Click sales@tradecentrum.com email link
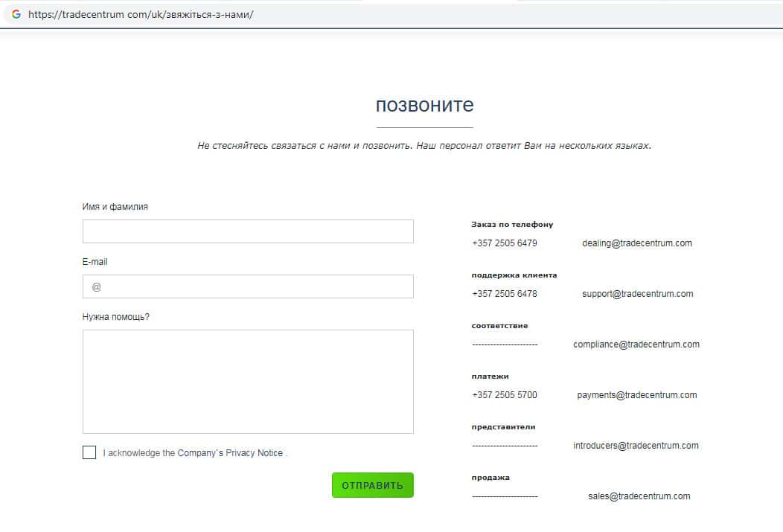The height and width of the screenshot is (532, 783). tap(639, 496)
